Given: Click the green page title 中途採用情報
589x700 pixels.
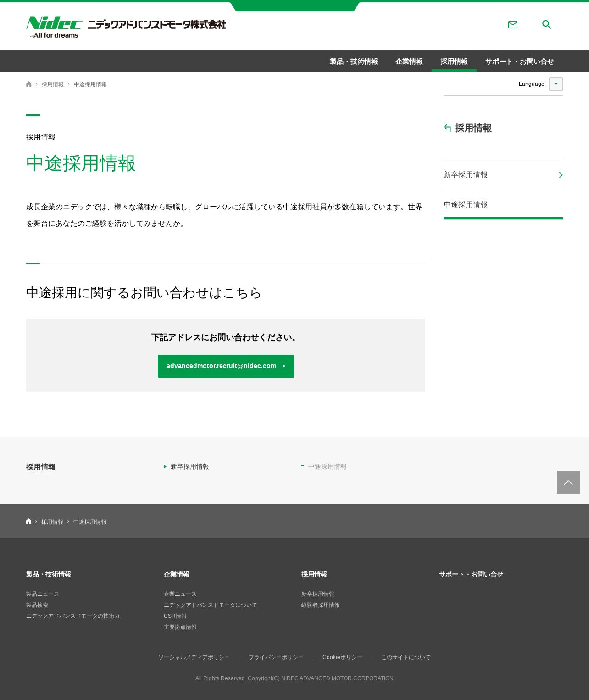Looking at the screenshot, I should point(81,163).
